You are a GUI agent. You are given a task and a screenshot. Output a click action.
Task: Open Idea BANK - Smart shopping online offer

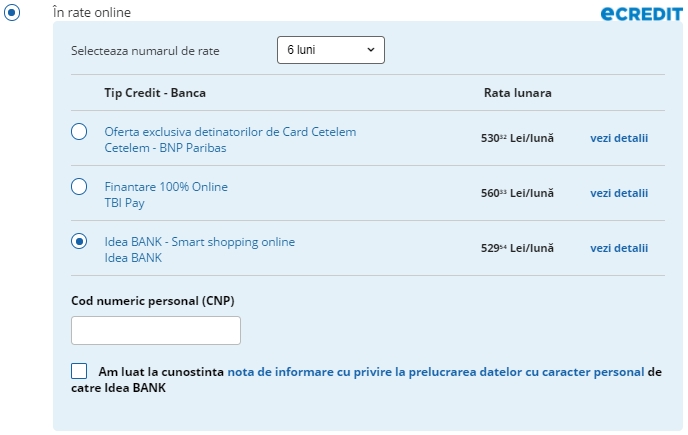click(x=200, y=242)
